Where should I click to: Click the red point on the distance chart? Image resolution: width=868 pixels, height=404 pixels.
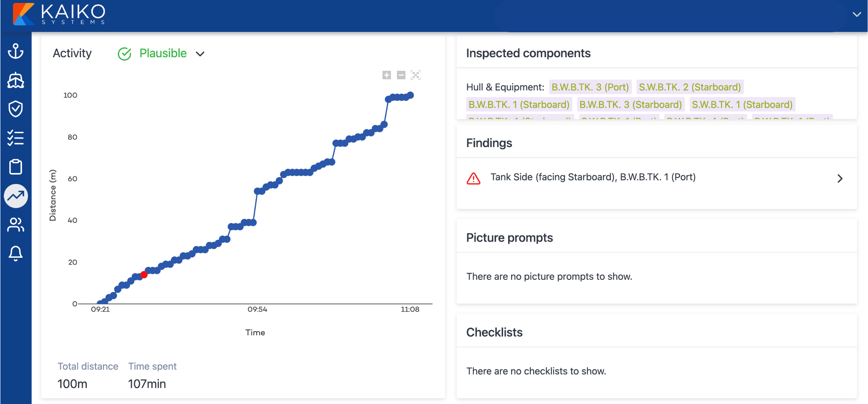pyautogui.click(x=144, y=274)
